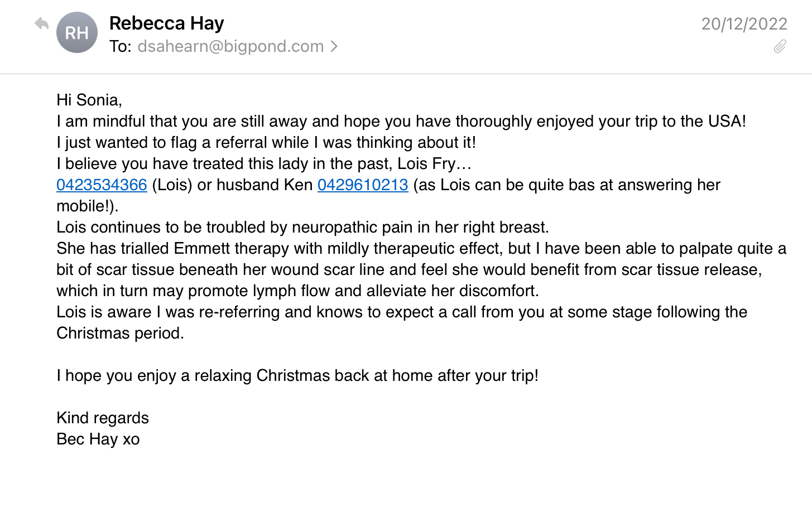Click the line about flagging a referral
Image resolution: width=812 pixels, height=527 pixels.
tap(266, 142)
